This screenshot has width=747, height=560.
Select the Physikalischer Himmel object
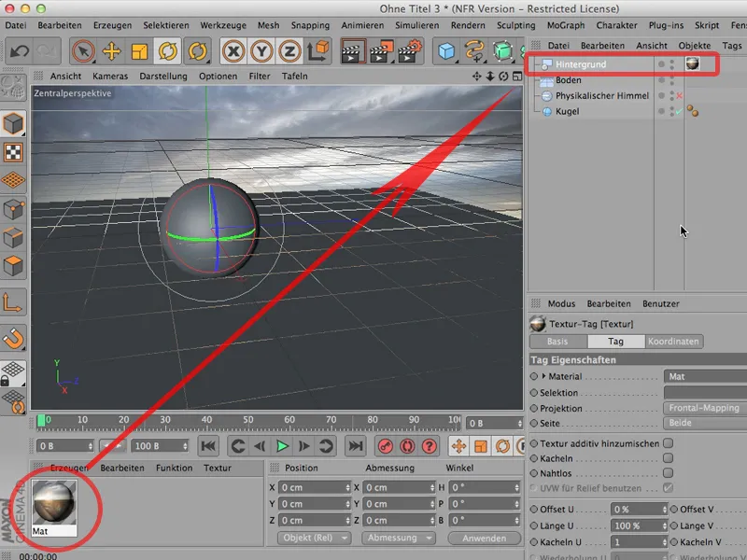pyautogui.click(x=602, y=96)
